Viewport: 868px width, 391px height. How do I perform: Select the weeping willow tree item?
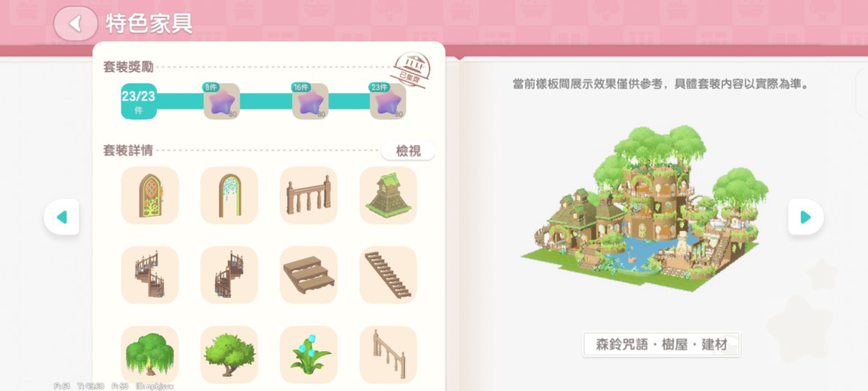point(149,355)
